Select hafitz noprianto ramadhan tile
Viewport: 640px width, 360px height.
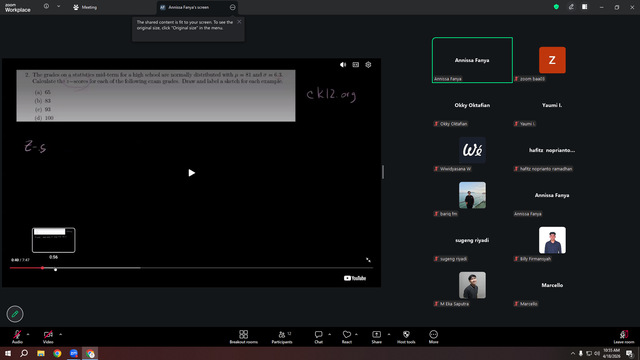tap(552, 150)
